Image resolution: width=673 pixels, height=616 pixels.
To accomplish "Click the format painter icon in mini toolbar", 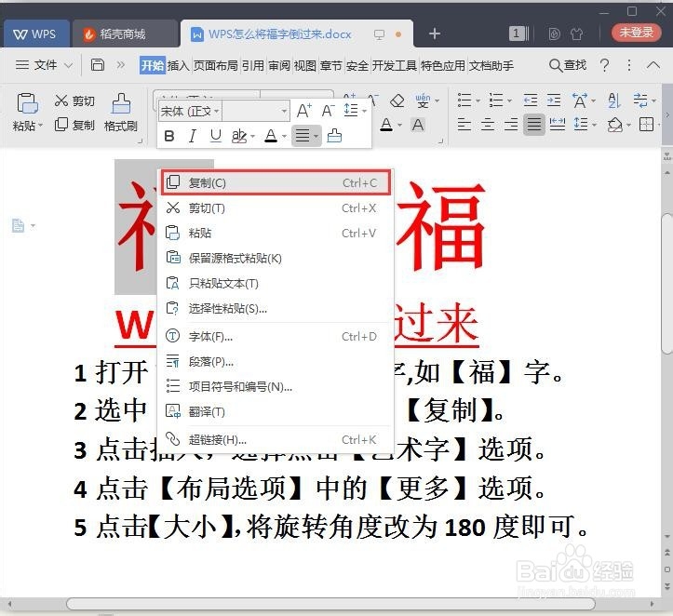I will (334, 136).
